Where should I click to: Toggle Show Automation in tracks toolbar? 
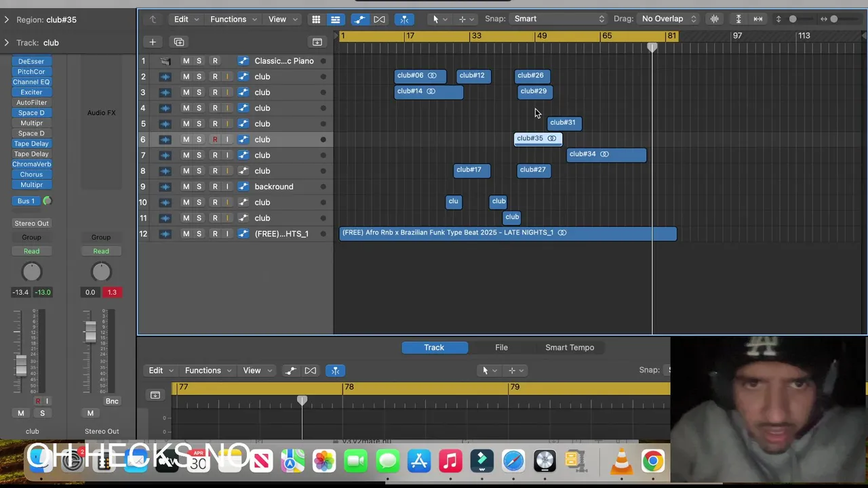359,19
